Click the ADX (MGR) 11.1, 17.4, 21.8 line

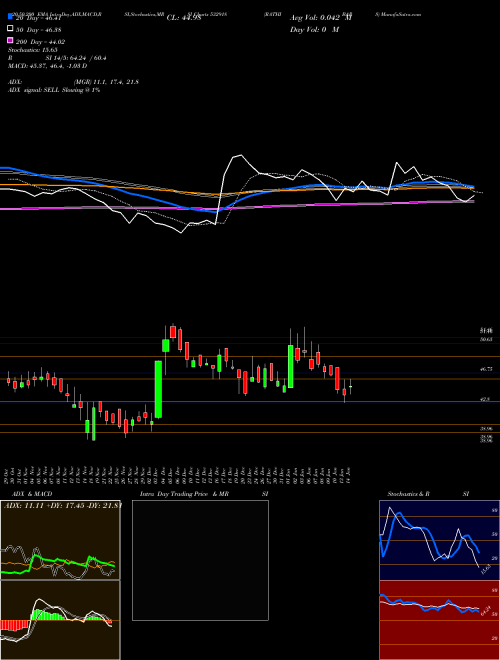coord(73,82)
